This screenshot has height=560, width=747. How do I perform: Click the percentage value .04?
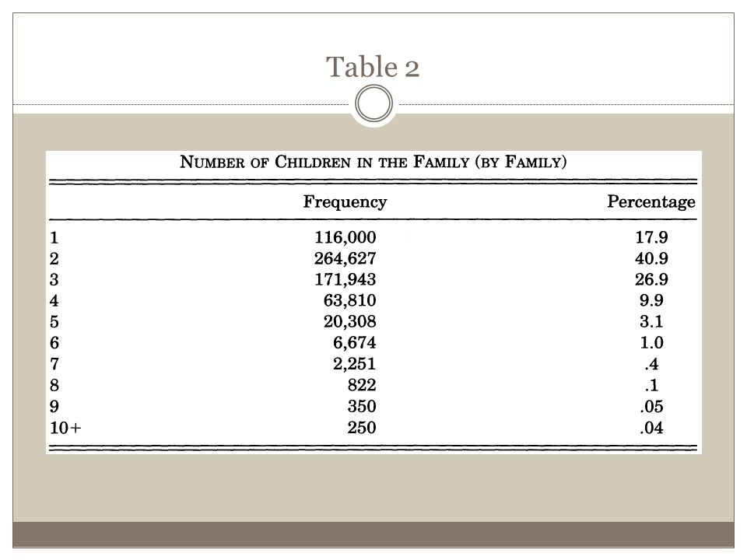point(651,428)
